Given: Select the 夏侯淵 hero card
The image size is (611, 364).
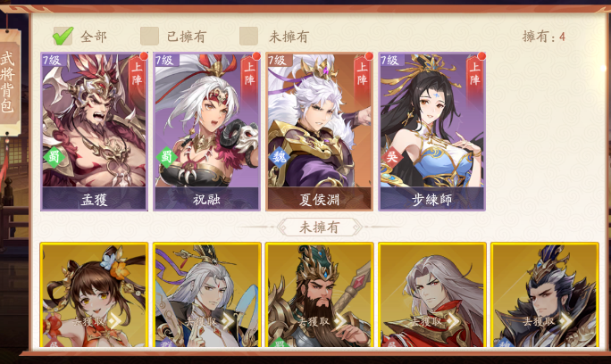Looking at the screenshot, I should (319, 131).
